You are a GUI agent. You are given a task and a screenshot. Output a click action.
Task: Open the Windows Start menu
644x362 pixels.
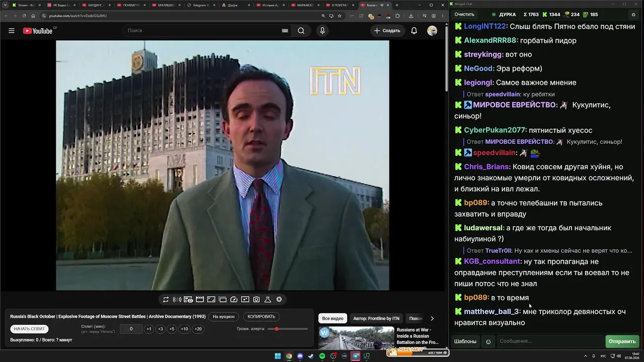(278, 356)
